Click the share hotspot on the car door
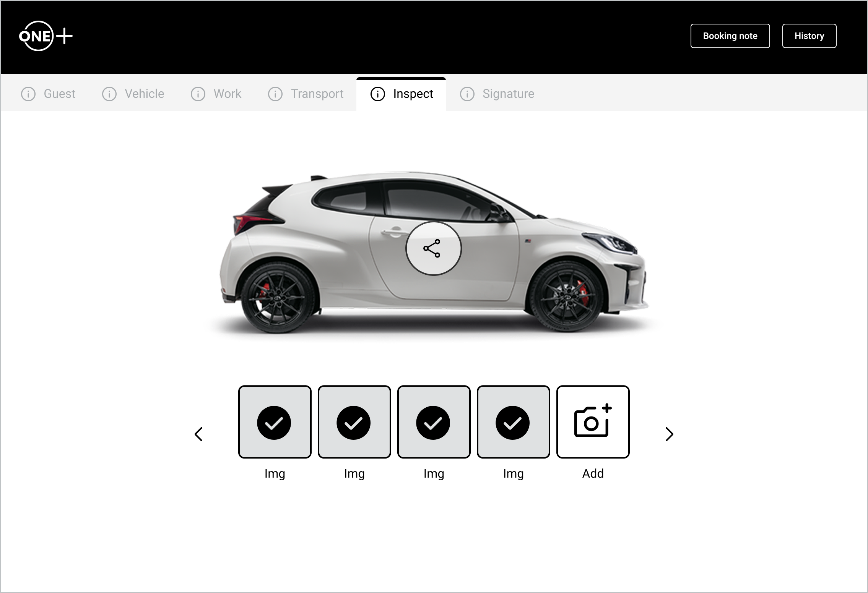868x593 pixels. coord(433,248)
